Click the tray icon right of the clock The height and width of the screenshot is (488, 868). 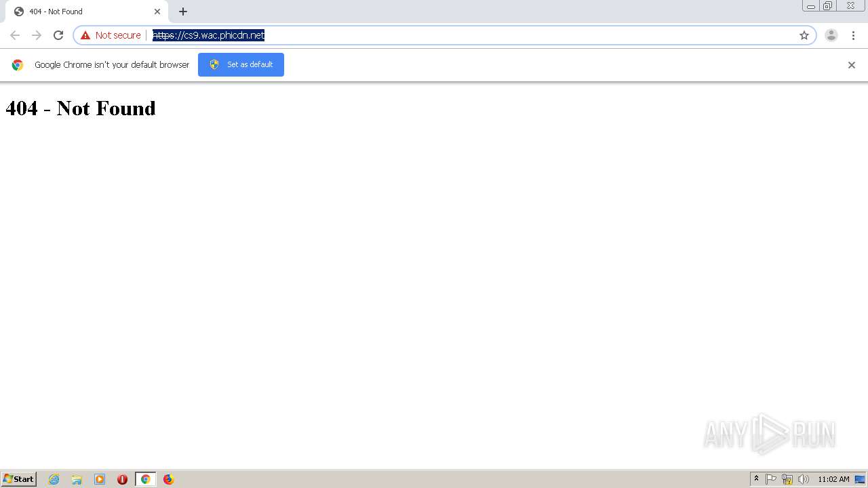(x=860, y=479)
